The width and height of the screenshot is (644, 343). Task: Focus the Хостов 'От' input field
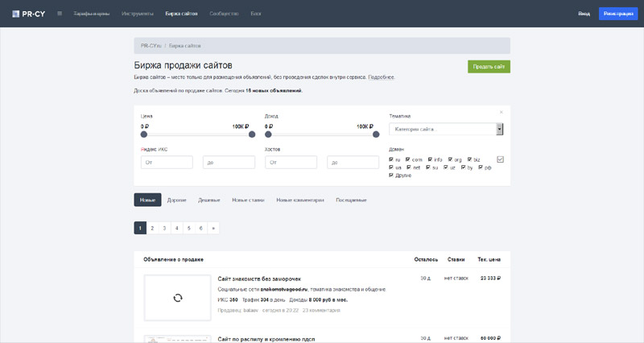(291, 163)
